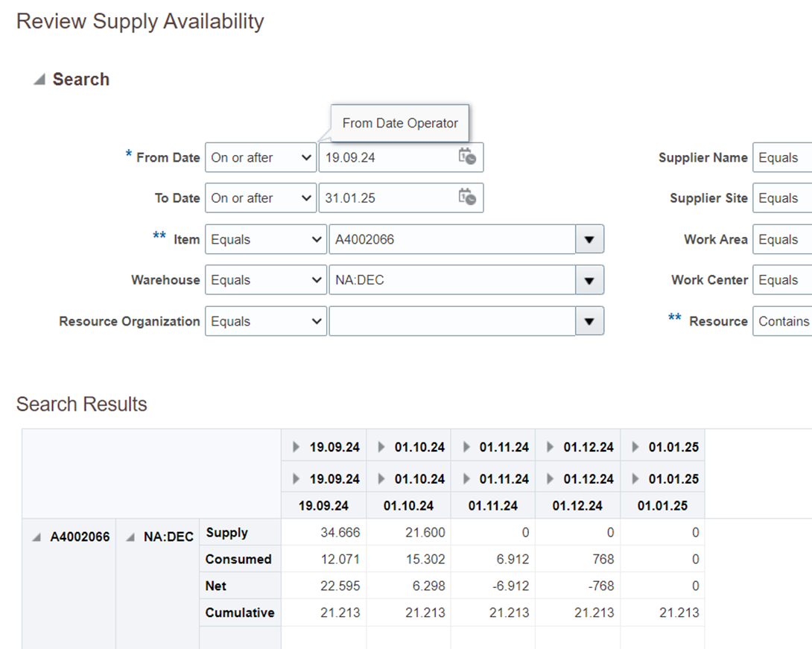Open the Item A4002066 value picker
The width and height of the screenshot is (812, 649).
click(x=589, y=238)
